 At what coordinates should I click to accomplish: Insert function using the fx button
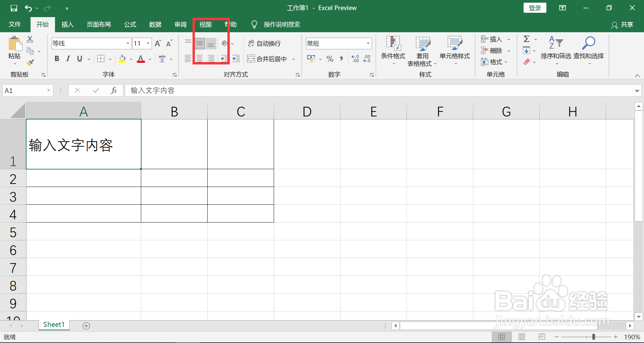pos(114,90)
